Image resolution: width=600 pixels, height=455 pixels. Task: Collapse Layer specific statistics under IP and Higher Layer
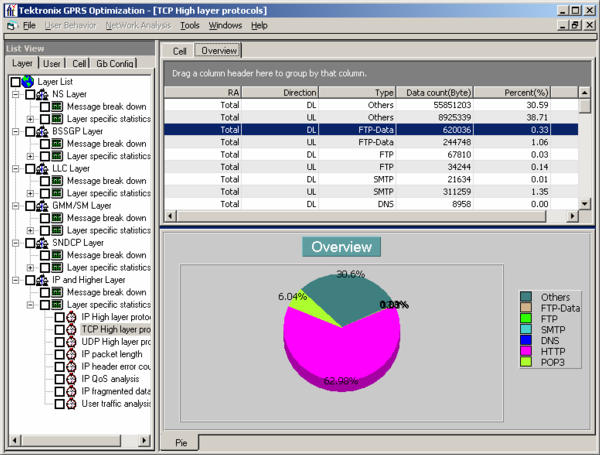(x=30, y=305)
